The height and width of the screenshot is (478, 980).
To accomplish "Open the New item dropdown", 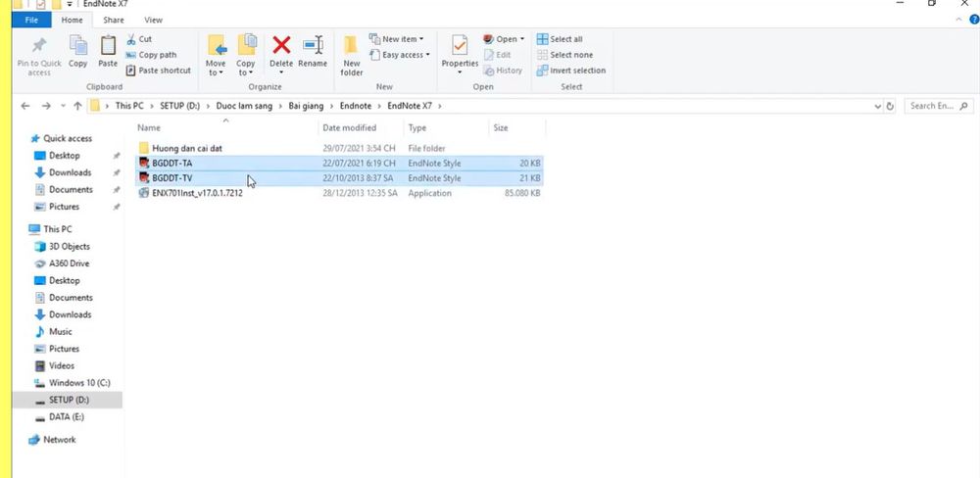I will point(396,39).
